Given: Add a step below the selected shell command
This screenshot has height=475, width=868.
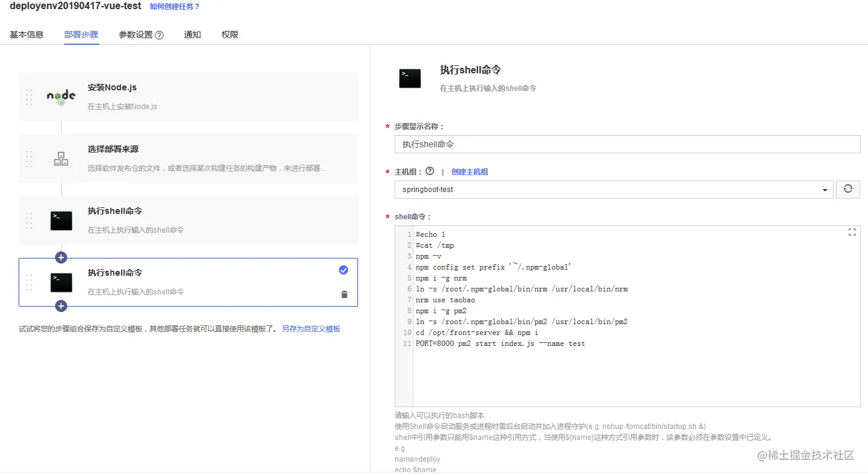Looking at the screenshot, I should coord(61,307).
